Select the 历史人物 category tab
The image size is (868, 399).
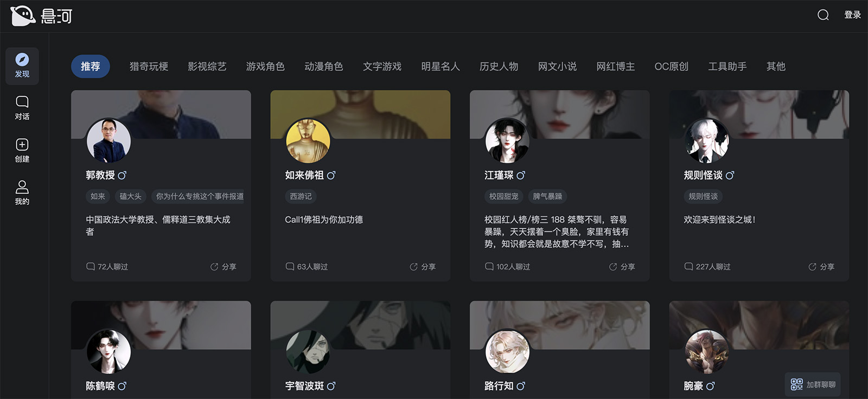tap(499, 66)
